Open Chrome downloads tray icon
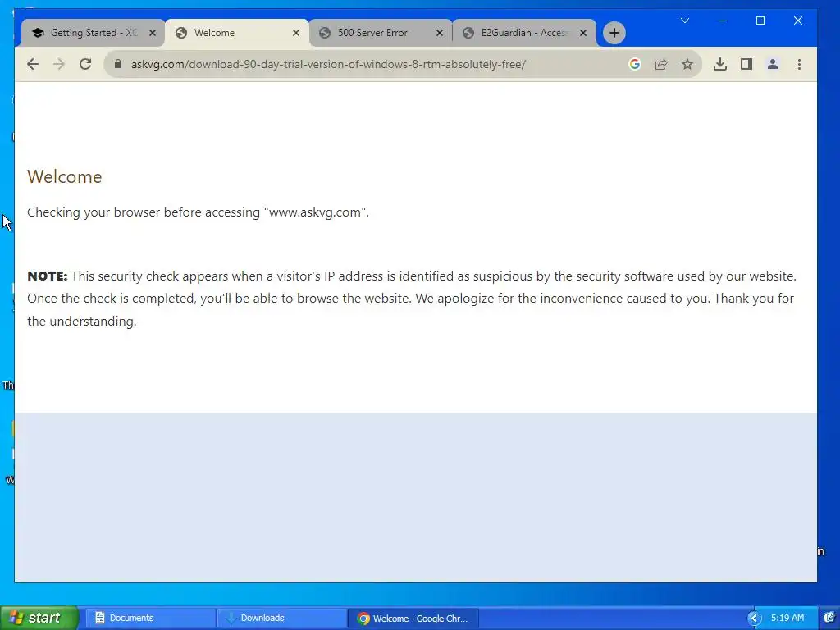840x630 pixels. click(x=720, y=64)
